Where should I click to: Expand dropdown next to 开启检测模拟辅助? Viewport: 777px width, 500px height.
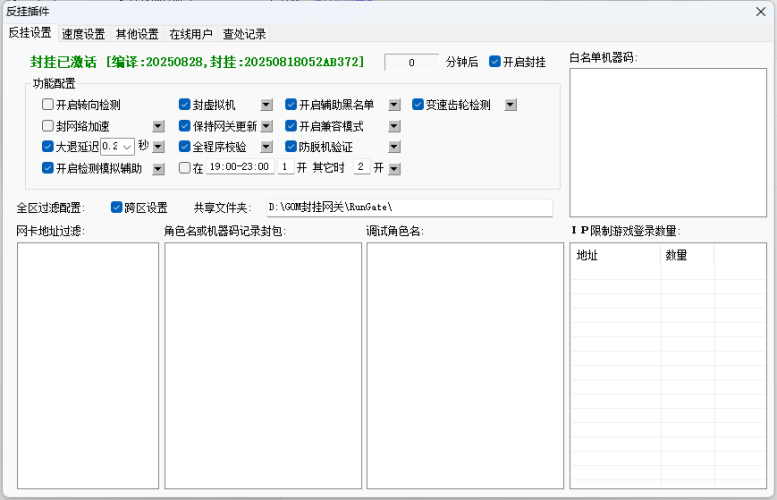pos(158,169)
